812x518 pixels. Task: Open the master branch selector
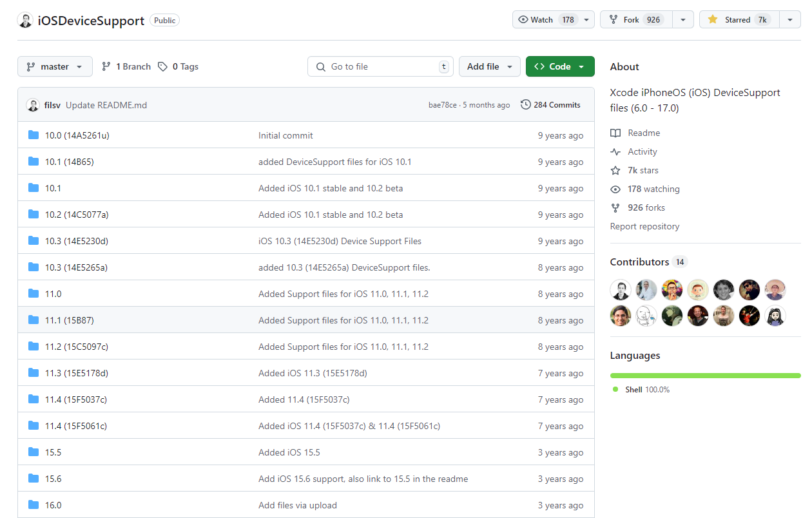[55, 66]
